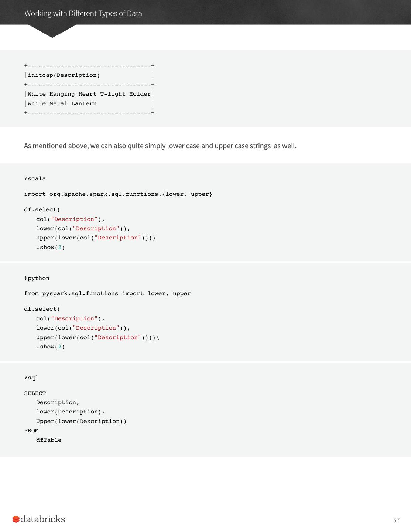Click the %scala language tag
The width and height of the screenshot is (411, 532).
coord(35,179)
